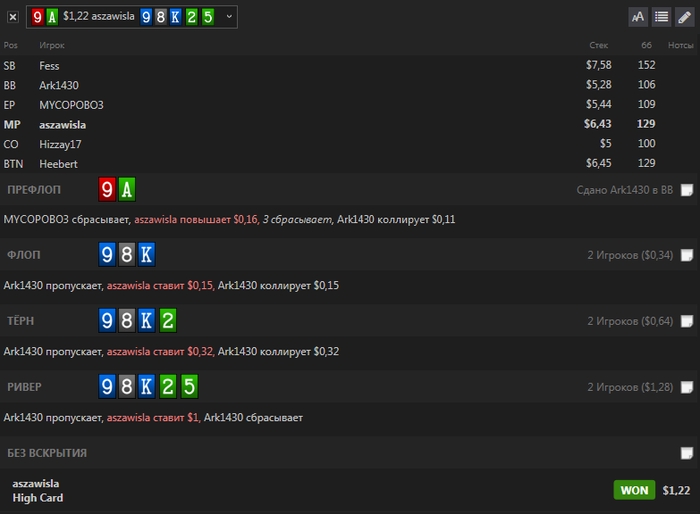Collapse the ПРЕФЛОП section header
The image size is (700, 514).
(x=34, y=190)
